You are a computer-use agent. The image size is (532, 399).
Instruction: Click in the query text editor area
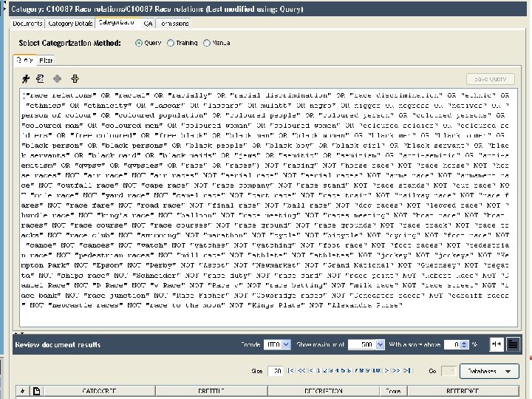tap(268, 208)
